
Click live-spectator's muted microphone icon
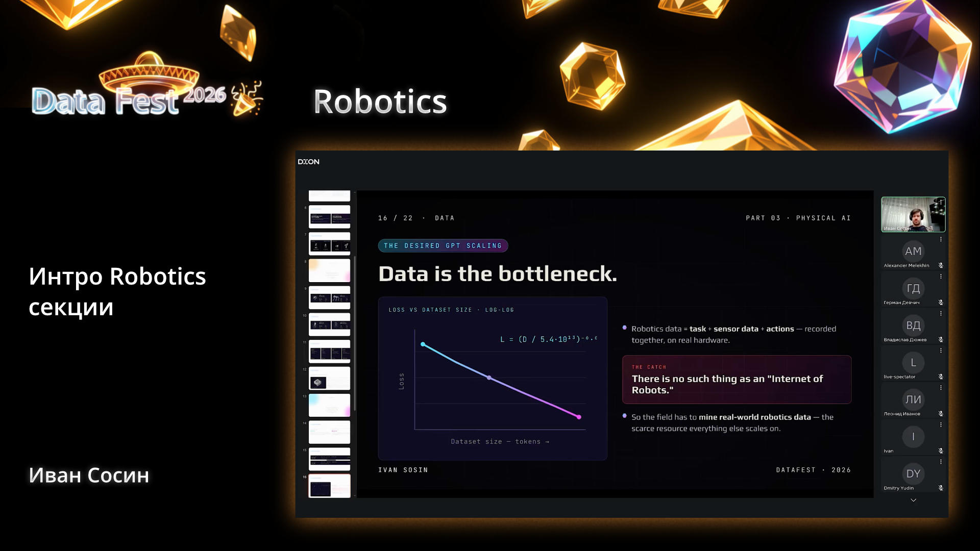tap(941, 377)
